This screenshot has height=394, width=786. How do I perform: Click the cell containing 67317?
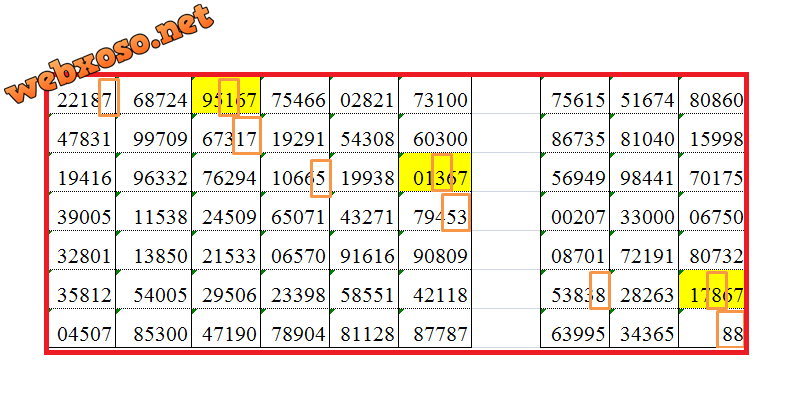(226, 133)
